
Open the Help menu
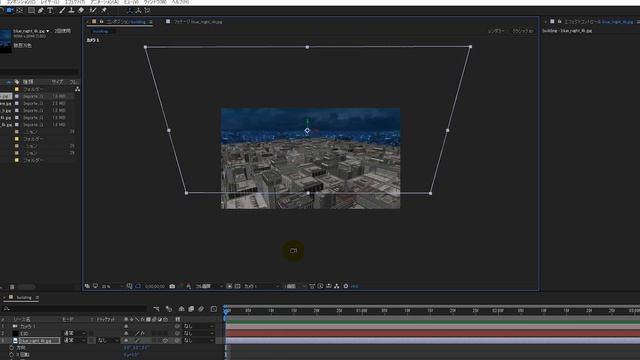[180, 2]
